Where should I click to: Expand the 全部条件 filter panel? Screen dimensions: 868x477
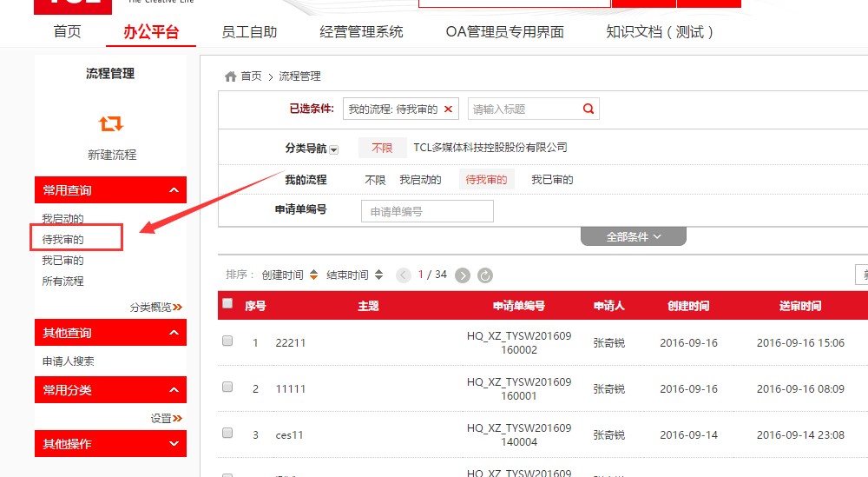click(x=634, y=237)
